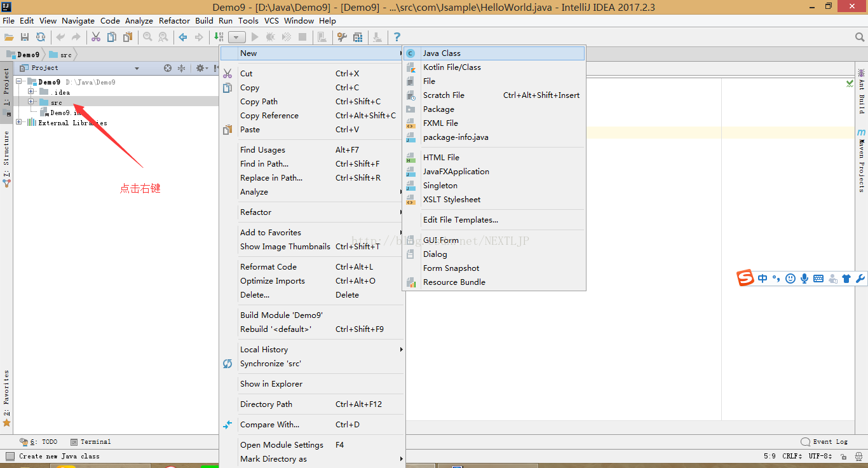Expand Mark Directory as submenu
The image size is (868, 468).
tap(313, 459)
